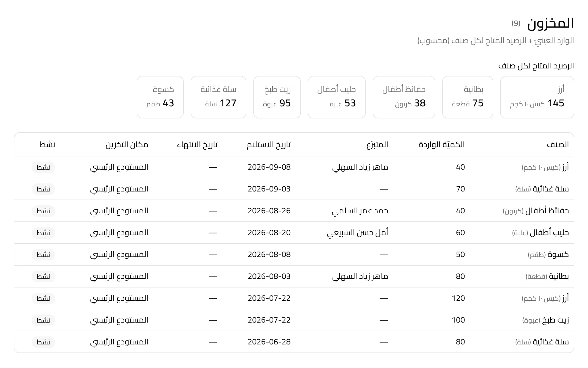This screenshot has width=588, height=368.
Task: Click quantity 50 in the كسوة row
Action: (460, 255)
